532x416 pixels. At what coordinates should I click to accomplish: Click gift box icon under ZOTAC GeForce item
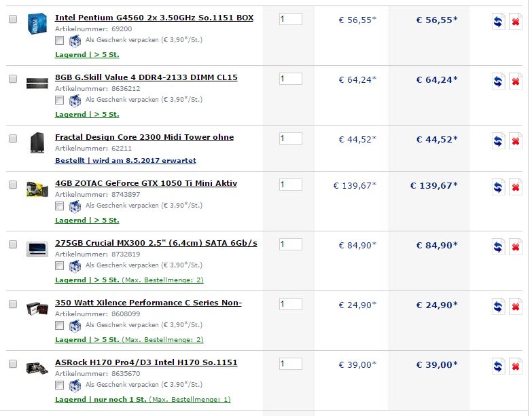point(75,206)
